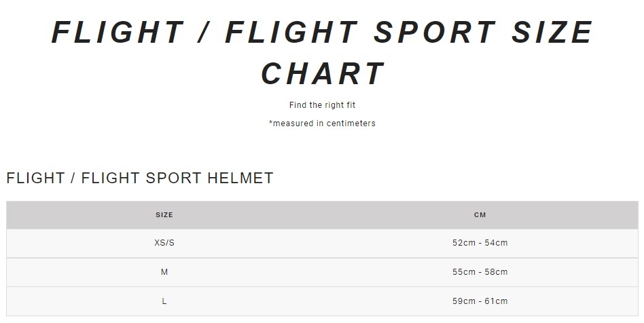644x323 pixels.
Task: Select the XS/S size cell
Action: [164, 243]
